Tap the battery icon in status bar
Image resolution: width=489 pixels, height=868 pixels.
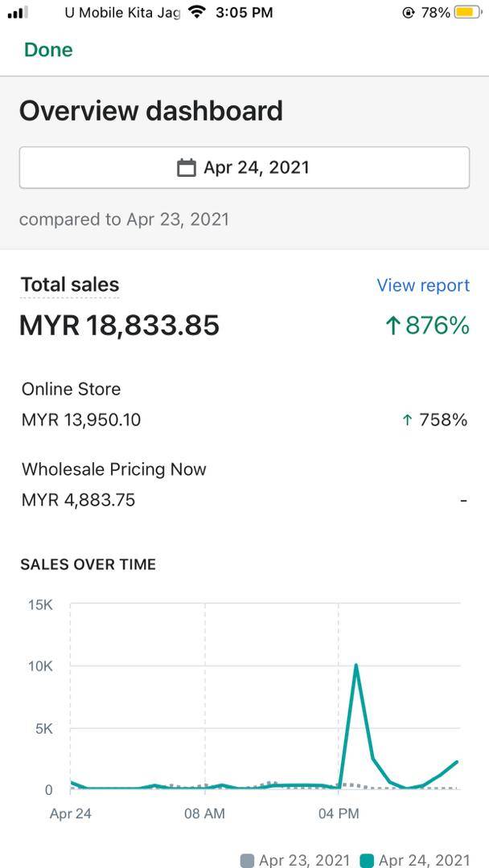(466, 12)
